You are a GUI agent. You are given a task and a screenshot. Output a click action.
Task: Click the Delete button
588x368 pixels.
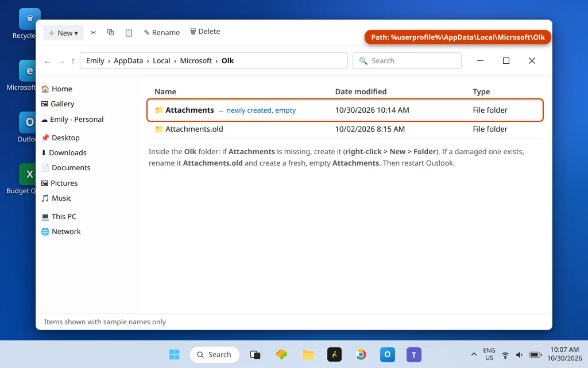tap(205, 32)
